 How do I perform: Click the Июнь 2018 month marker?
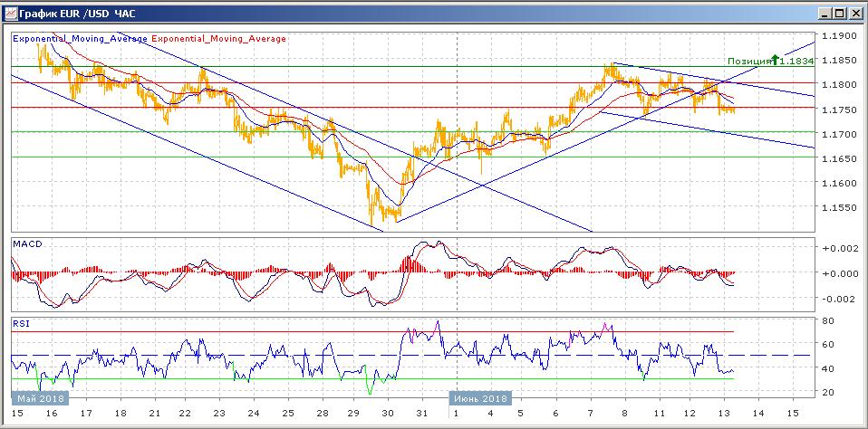coord(481,398)
